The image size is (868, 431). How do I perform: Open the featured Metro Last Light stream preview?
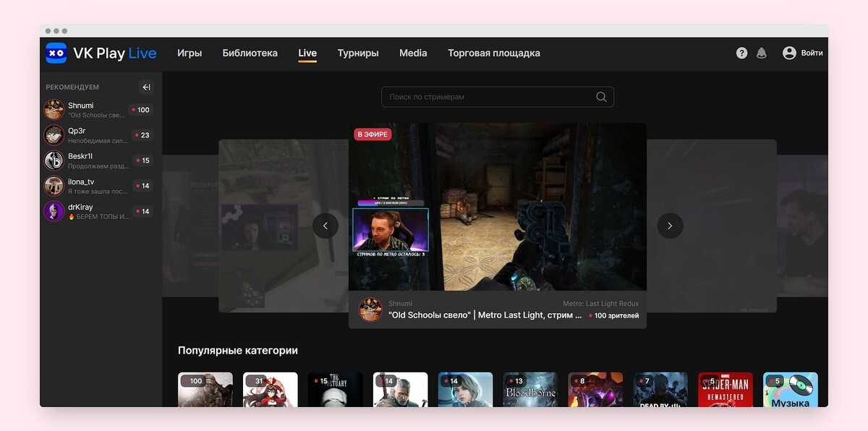[x=498, y=207]
